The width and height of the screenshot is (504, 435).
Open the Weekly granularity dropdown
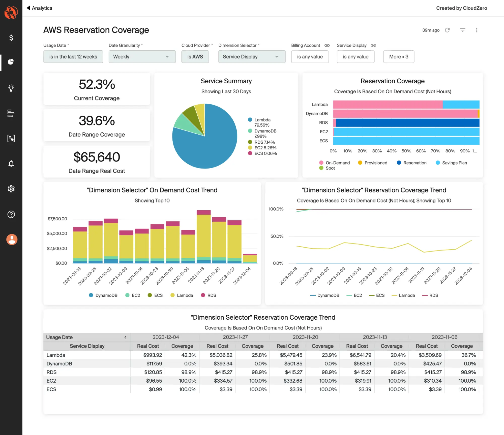coord(142,57)
